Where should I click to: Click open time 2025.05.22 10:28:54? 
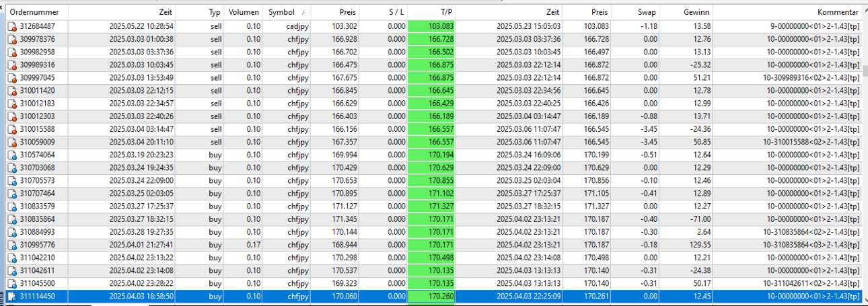click(x=141, y=26)
